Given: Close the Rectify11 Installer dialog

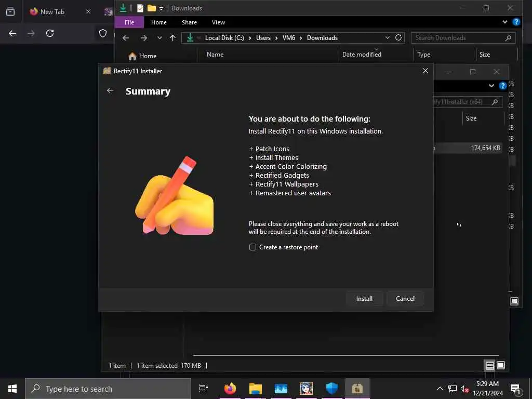Looking at the screenshot, I should [425, 71].
